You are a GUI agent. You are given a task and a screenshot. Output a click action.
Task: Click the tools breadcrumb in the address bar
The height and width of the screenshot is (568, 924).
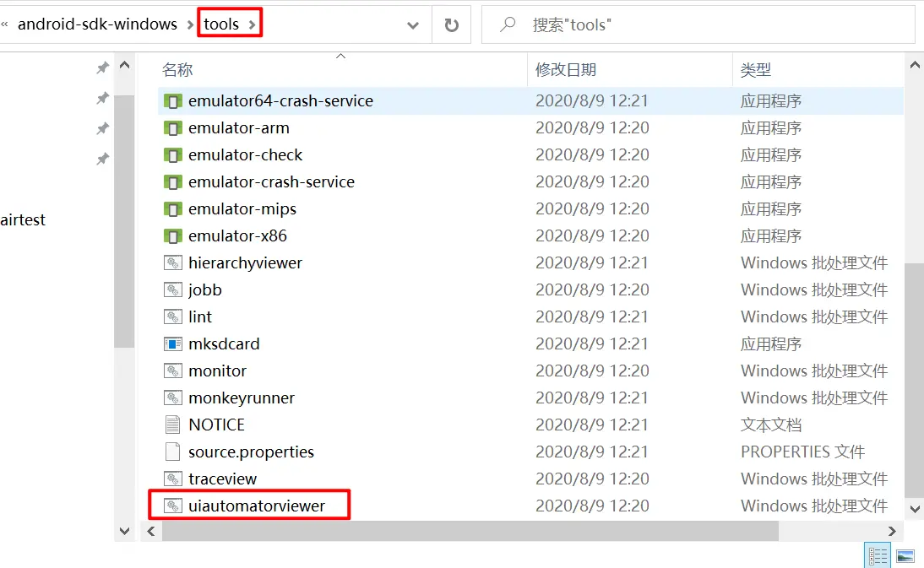point(220,24)
